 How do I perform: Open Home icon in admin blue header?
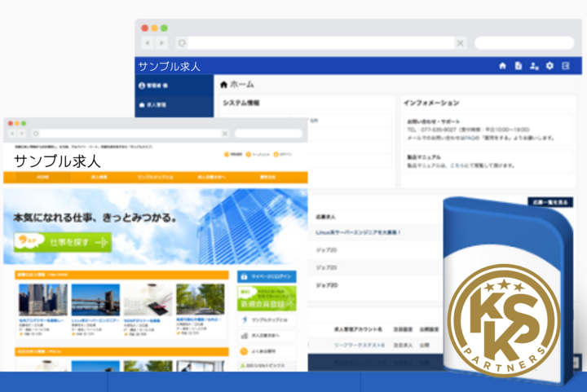pos(502,66)
